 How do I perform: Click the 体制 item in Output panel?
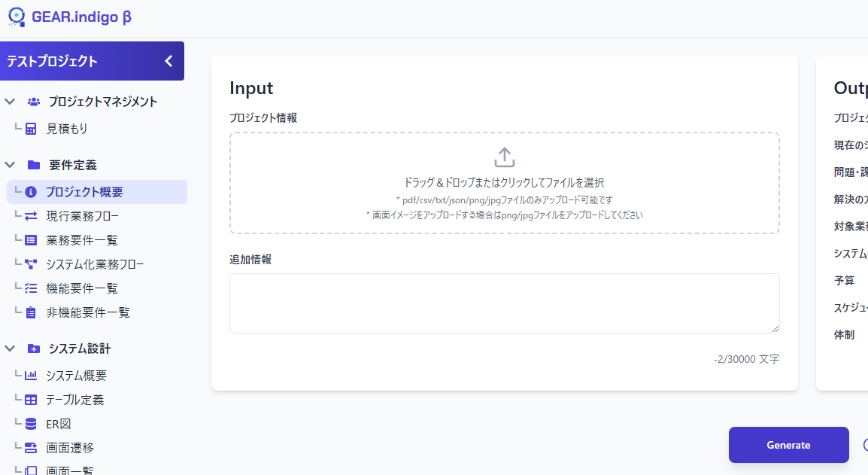click(844, 335)
